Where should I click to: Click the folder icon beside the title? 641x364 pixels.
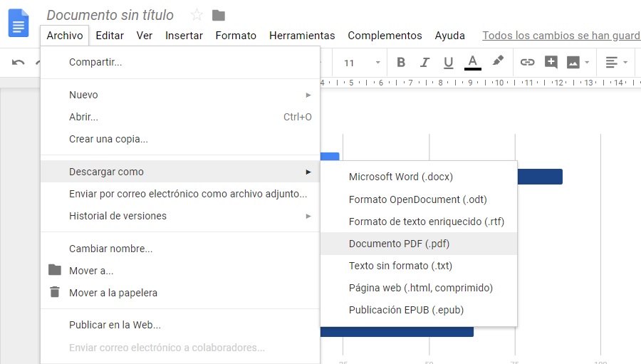tap(219, 15)
